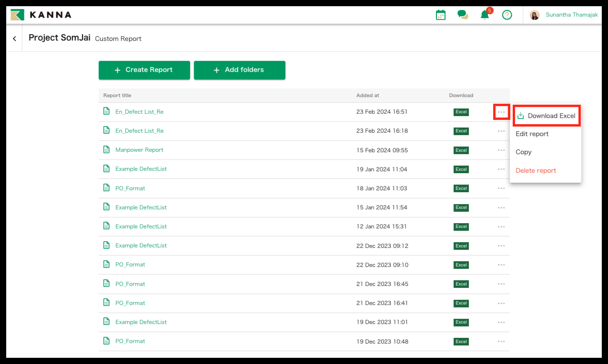Screen dimensions: 608x364
Task: Click the user profile avatar photo
Action: point(534,15)
